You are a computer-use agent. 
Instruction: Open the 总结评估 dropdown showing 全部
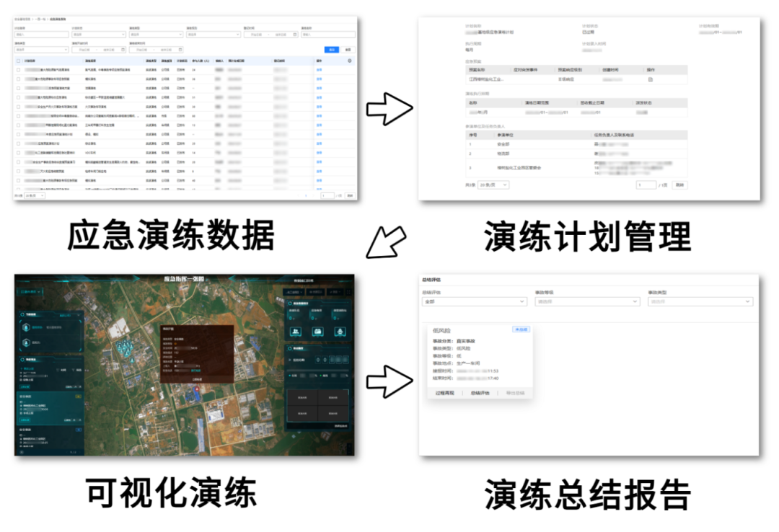(x=474, y=302)
